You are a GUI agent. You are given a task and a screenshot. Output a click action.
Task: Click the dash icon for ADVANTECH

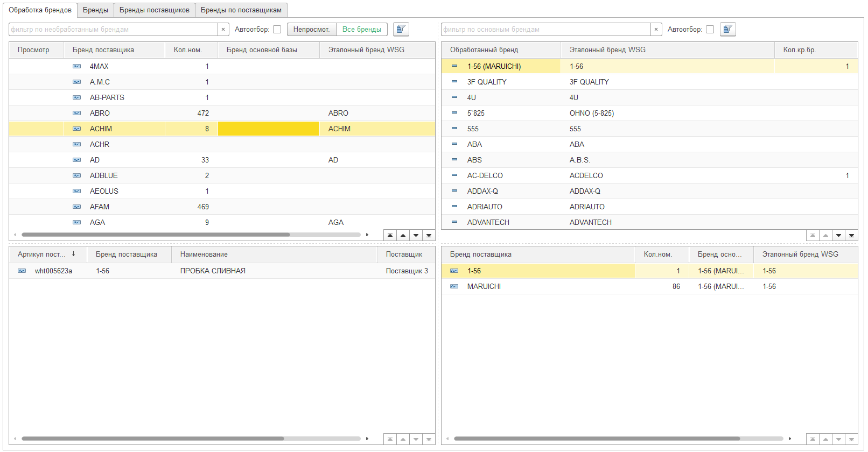coord(454,222)
